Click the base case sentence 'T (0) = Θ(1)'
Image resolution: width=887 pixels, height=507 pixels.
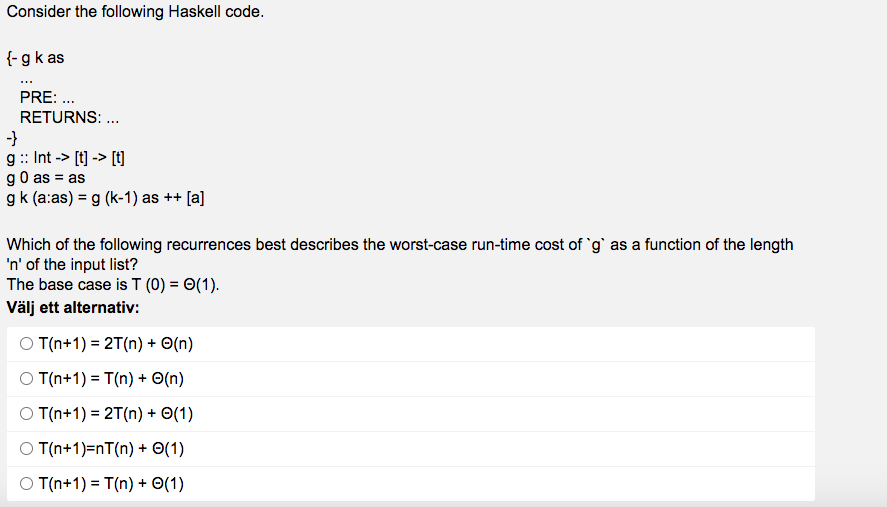tap(174, 285)
